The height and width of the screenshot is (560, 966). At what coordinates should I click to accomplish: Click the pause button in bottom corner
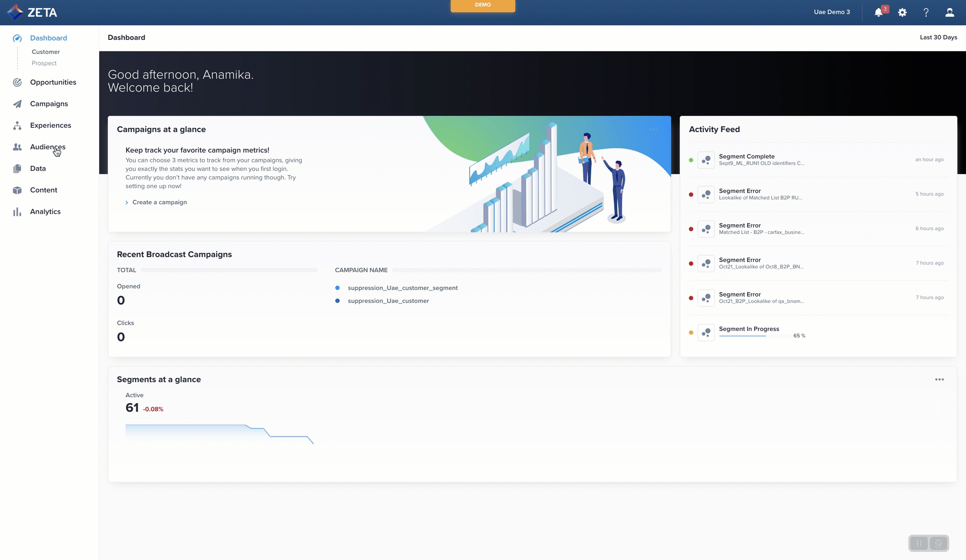(x=919, y=543)
